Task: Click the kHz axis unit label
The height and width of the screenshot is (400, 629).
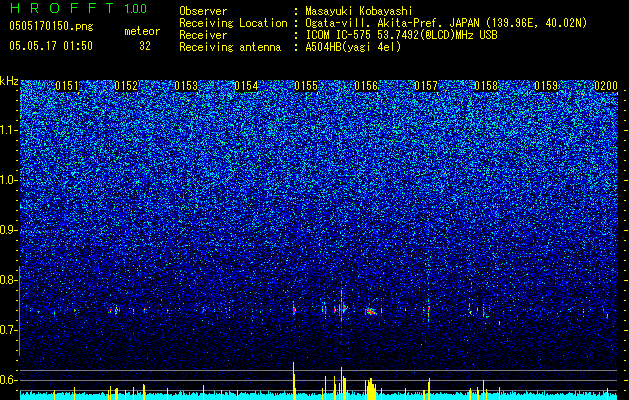Action: coord(9,81)
